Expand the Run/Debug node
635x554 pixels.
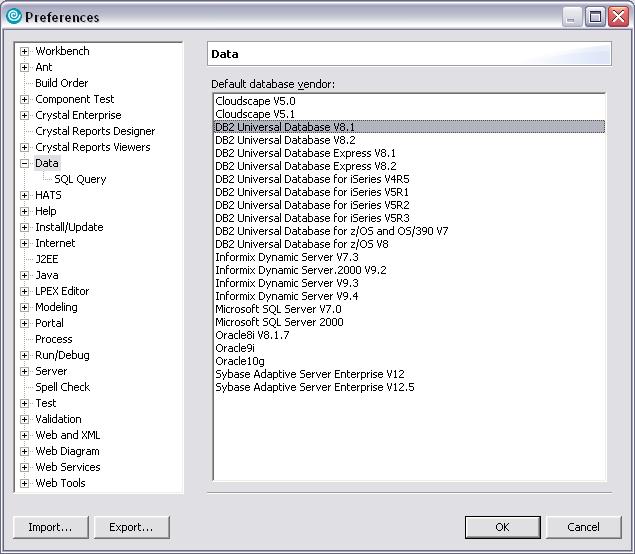[24, 355]
